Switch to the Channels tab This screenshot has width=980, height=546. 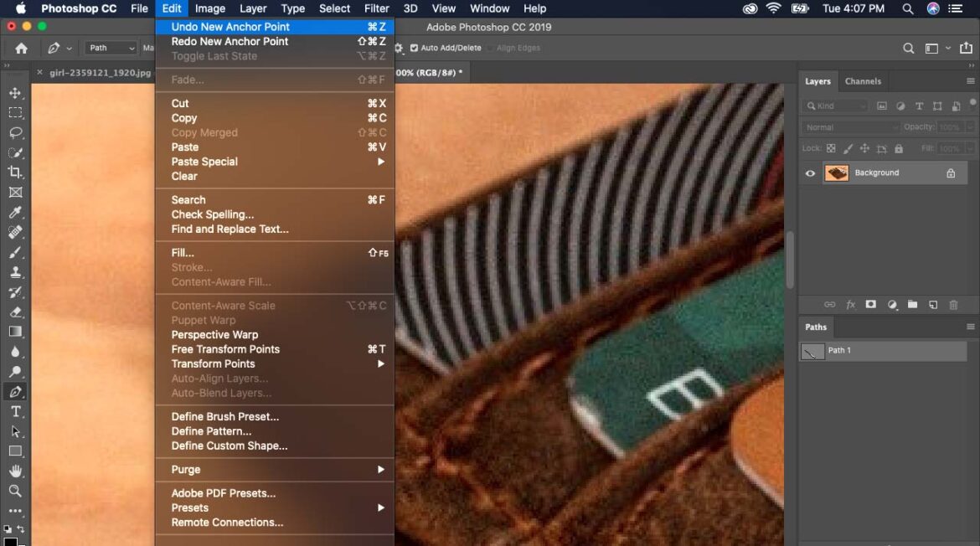863,81
